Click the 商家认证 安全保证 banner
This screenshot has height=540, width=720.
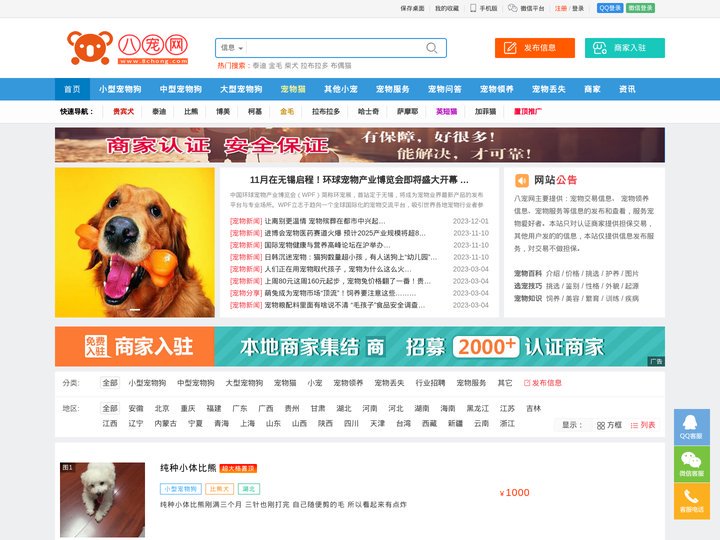360,145
